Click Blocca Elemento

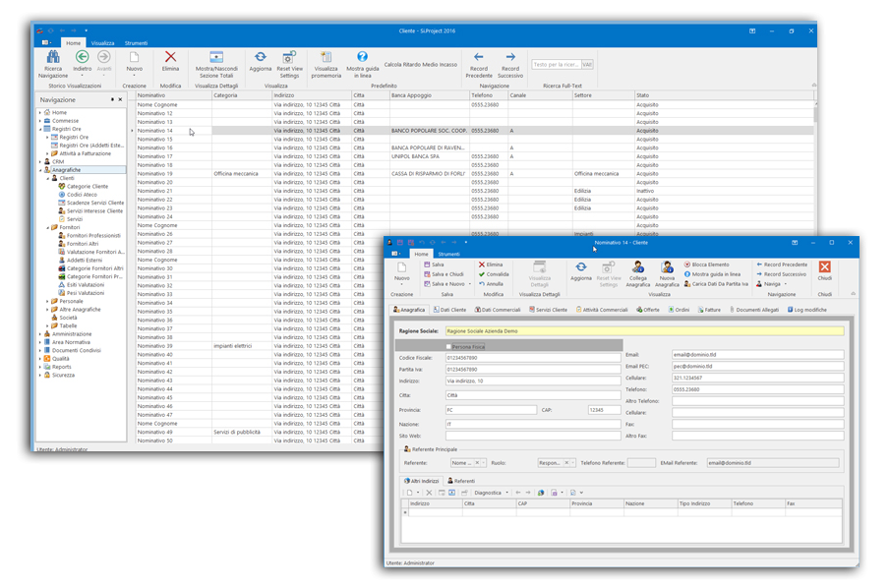(707, 265)
